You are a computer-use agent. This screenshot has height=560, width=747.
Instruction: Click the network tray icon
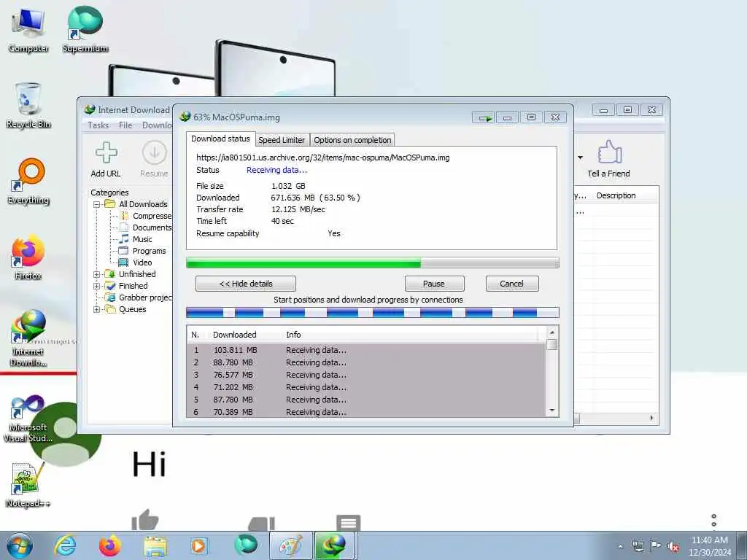point(638,546)
